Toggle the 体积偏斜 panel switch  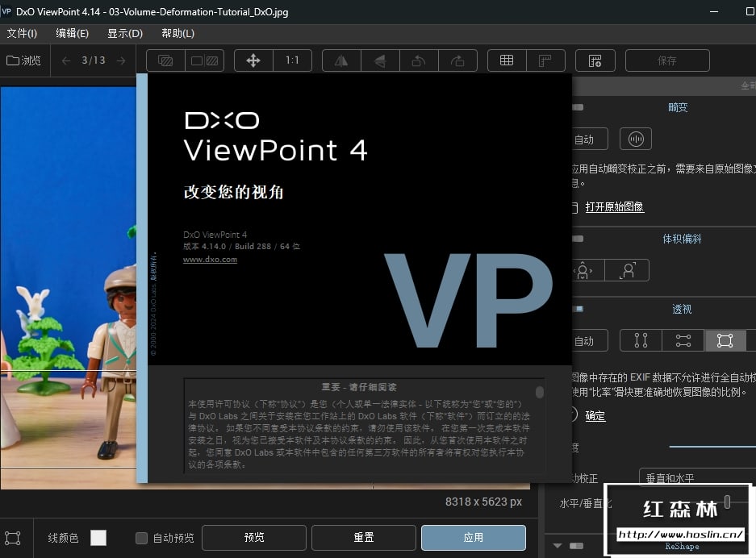pos(578,239)
